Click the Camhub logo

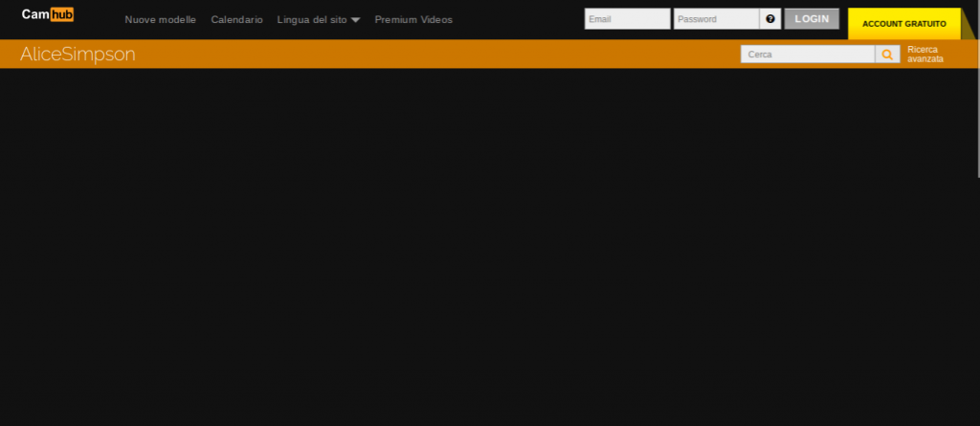[48, 15]
